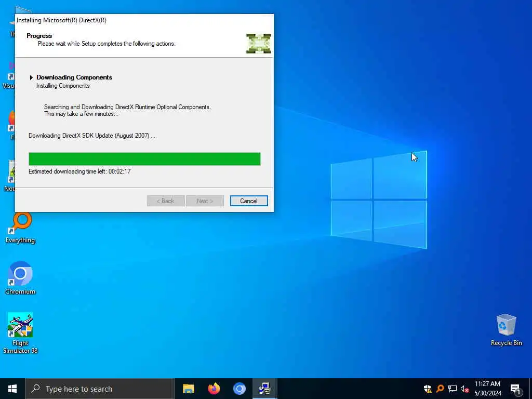The height and width of the screenshot is (399, 532).
Task: Click 'Downloading Components' step label
Action: [74, 77]
